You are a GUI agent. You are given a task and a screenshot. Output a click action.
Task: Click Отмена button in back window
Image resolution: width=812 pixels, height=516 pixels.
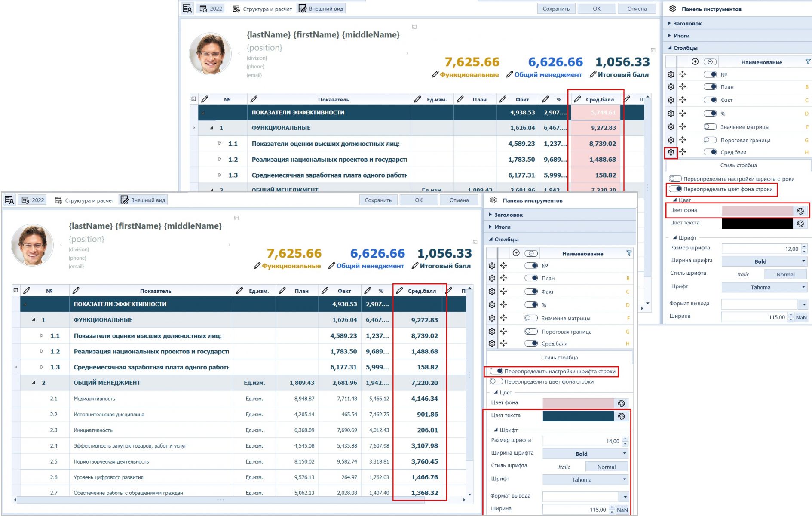(x=637, y=9)
